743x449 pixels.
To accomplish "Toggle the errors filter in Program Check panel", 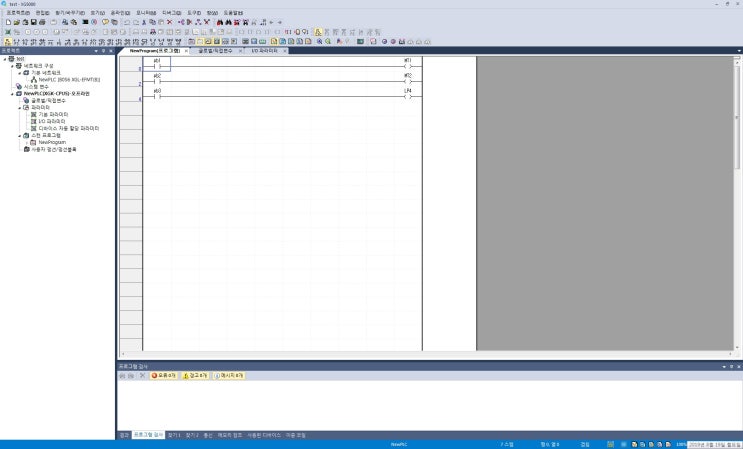I will click(164, 375).
